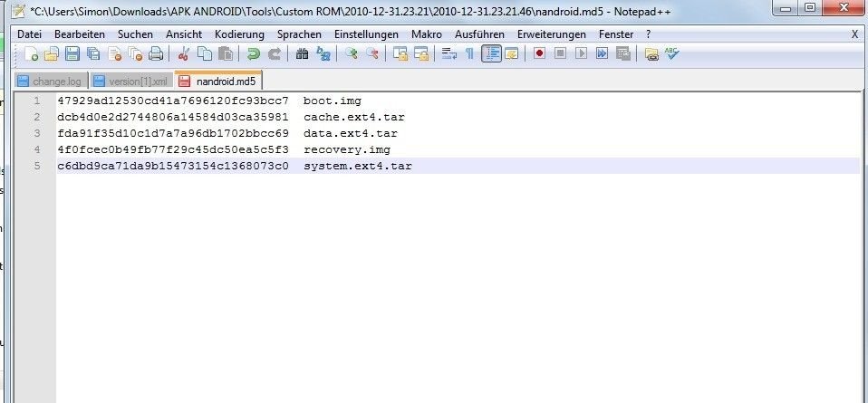This screenshot has height=403, width=868.
Task: Open the Suchen menu
Action: click(135, 34)
